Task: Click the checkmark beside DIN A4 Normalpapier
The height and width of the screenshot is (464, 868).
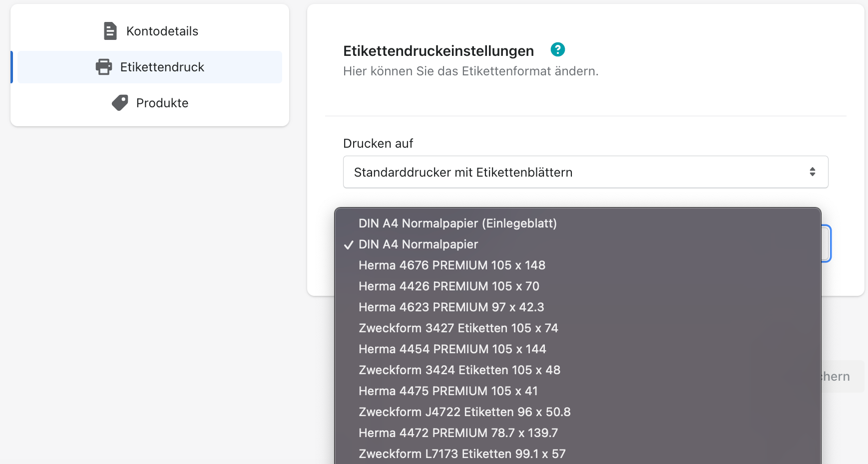Action: pyautogui.click(x=349, y=245)
